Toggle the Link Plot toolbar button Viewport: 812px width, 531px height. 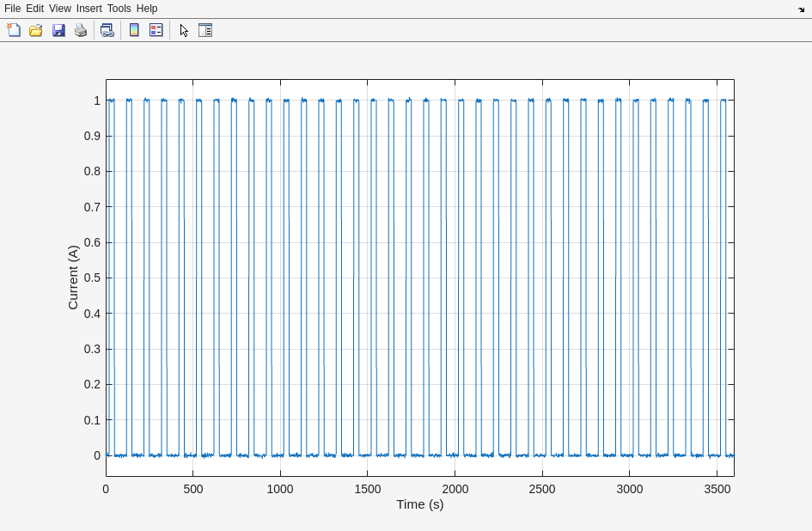pos(107,30)
